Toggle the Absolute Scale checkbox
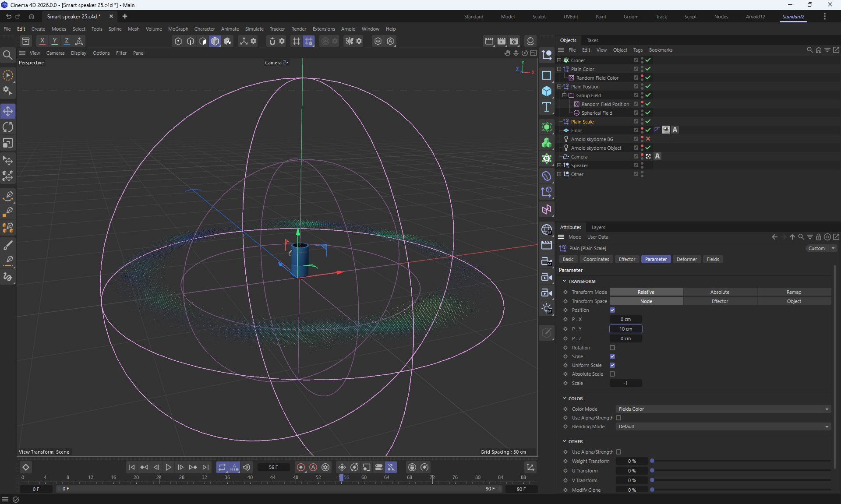The height and width of the screenshot is (504, 841). click(x=612, y=374)
